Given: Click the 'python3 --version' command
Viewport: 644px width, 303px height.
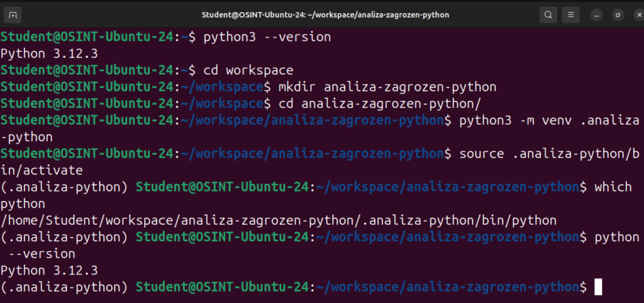Looking at the screenshot, I should (x=267, y=37).
